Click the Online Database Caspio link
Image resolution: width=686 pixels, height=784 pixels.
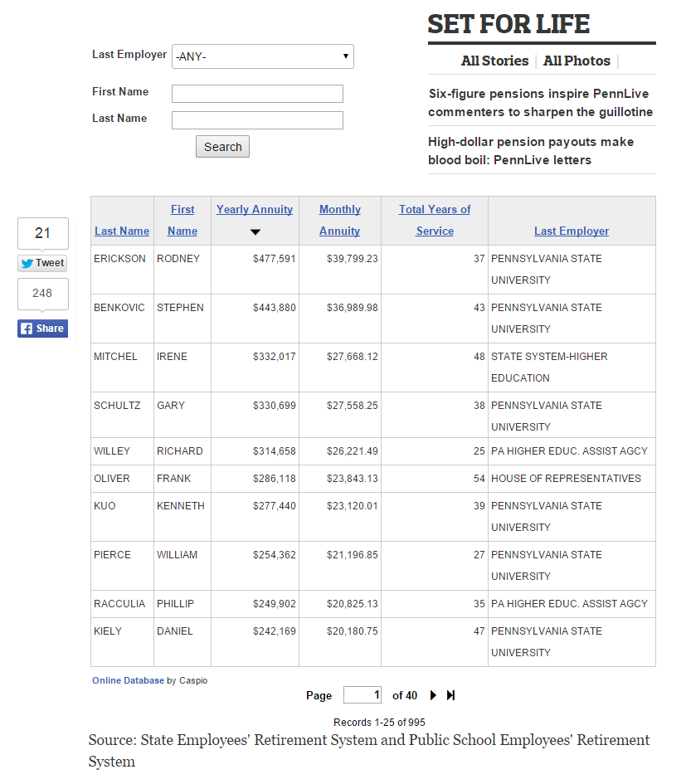[128, 680]
